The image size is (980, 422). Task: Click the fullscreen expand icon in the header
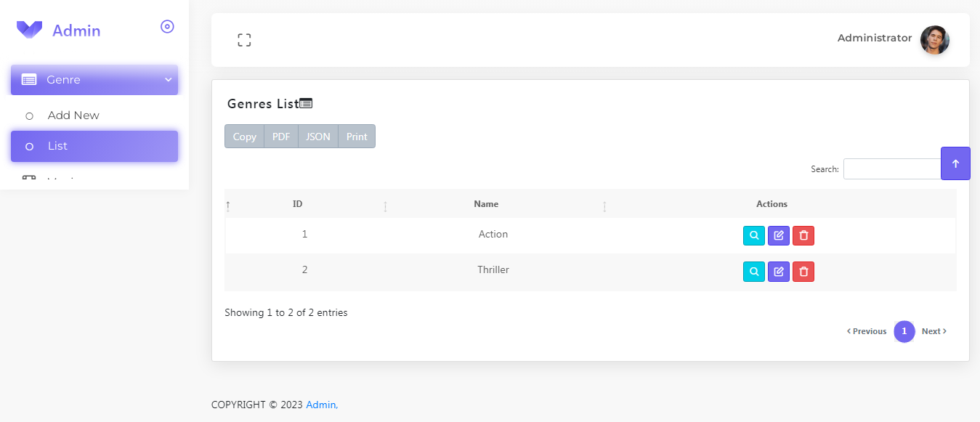pyautogui.click(x=244, y=40)
